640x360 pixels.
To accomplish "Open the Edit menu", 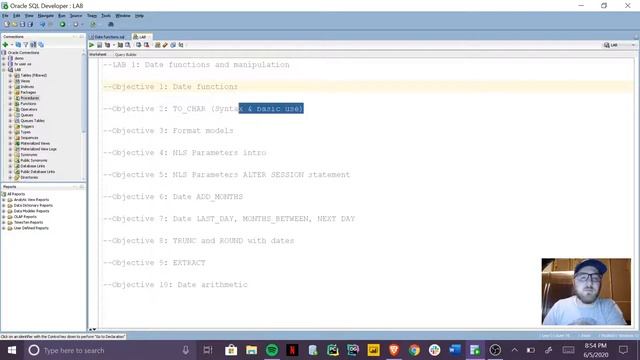I will tap(16, 16).
